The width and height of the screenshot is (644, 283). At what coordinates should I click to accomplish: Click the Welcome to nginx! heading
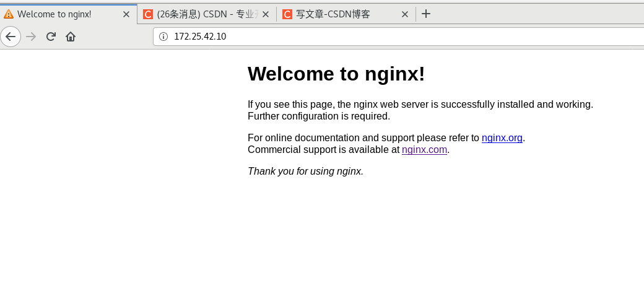point(336,74)
